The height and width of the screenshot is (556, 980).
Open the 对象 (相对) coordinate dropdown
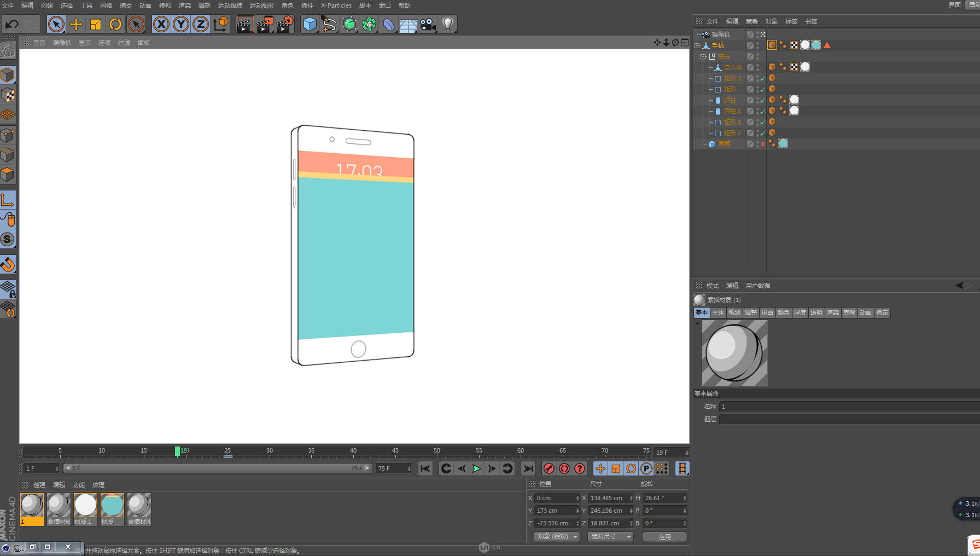pyautogui.click(x=557, y=537)
